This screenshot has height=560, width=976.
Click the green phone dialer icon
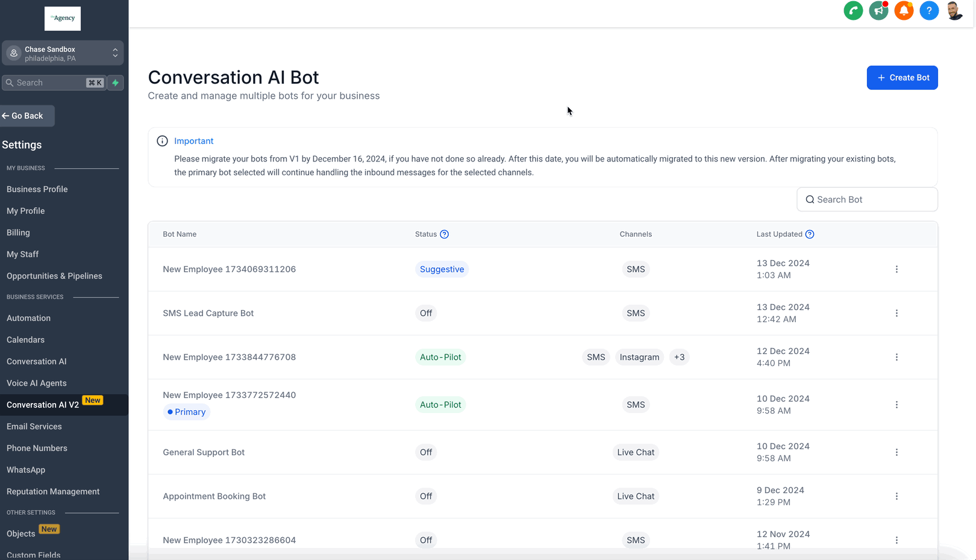click(853, 11)
